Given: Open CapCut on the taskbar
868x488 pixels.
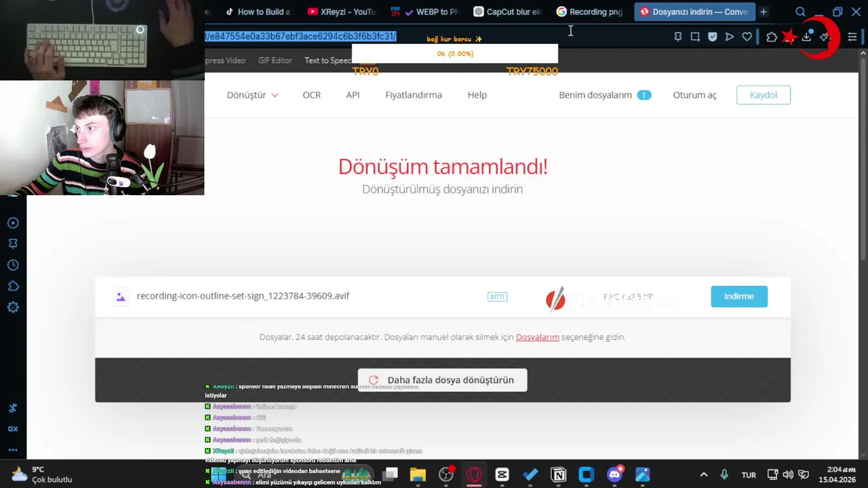Looking at the screenshot, I should point(502,474).
